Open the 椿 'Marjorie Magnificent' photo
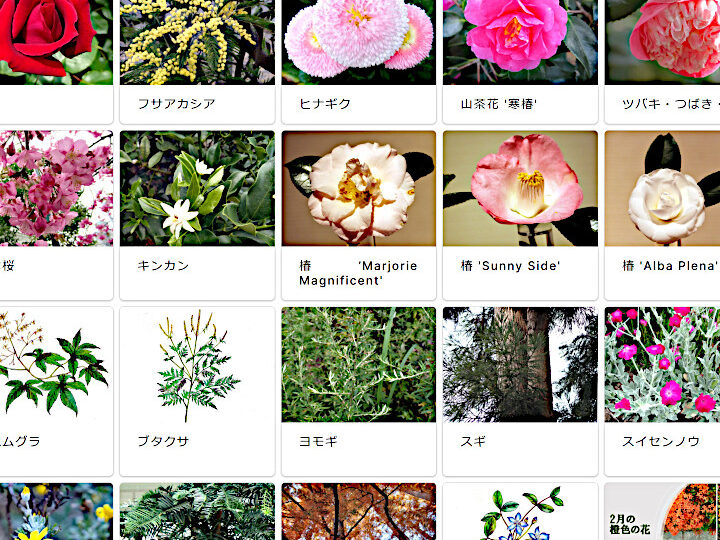 pos(359,188)
